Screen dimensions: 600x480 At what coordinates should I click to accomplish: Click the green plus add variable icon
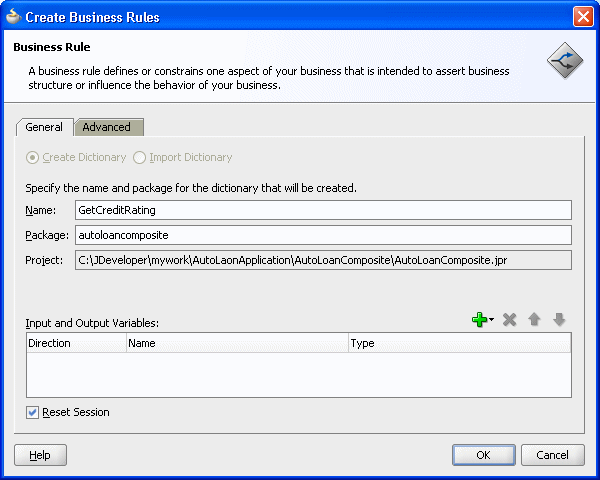click(x=479, y=319)
